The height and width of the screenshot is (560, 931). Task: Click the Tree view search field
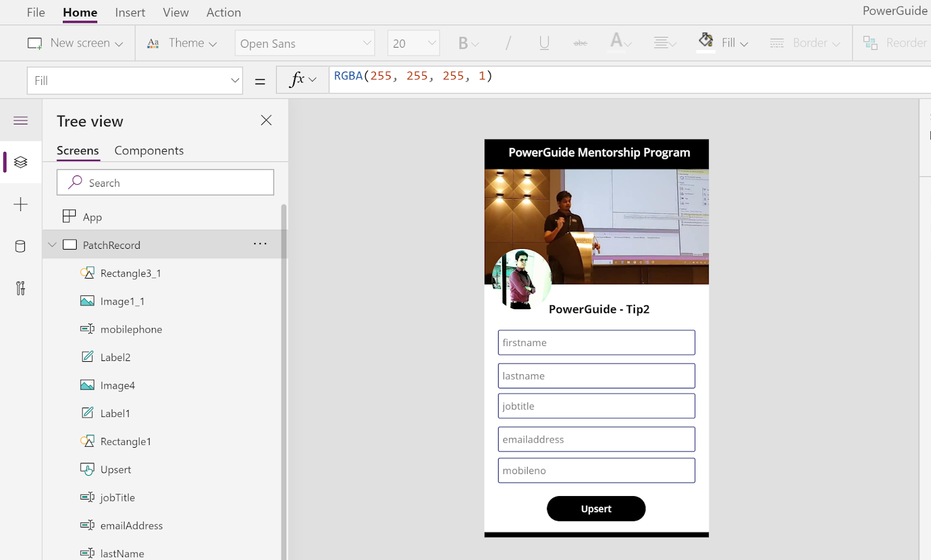(x=165, y=182)
